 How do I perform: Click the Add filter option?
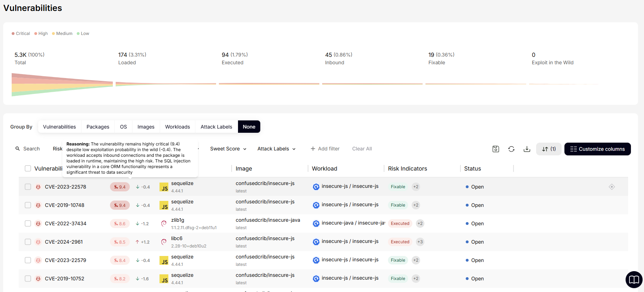tap(325, 149)
